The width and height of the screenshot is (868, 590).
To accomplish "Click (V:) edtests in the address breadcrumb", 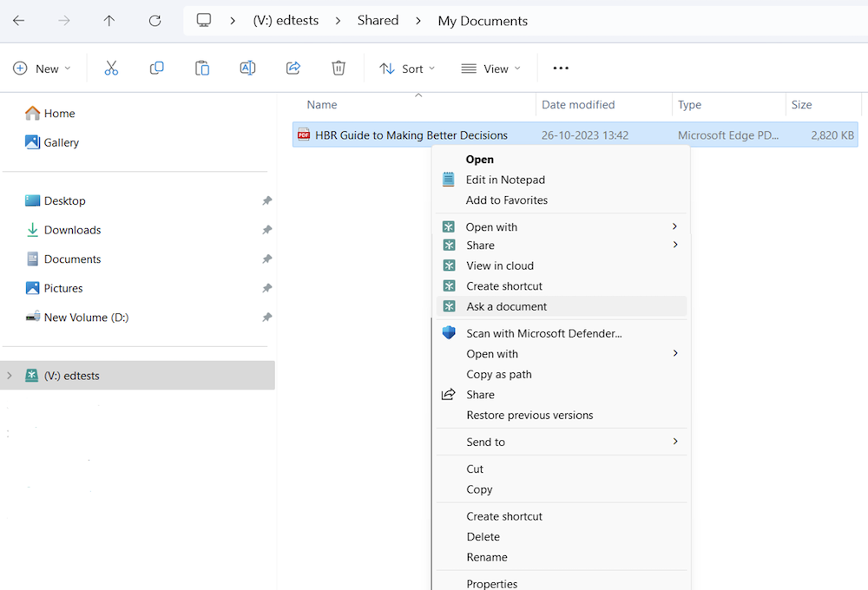I will pyautogui.click(x=286, y=21).
